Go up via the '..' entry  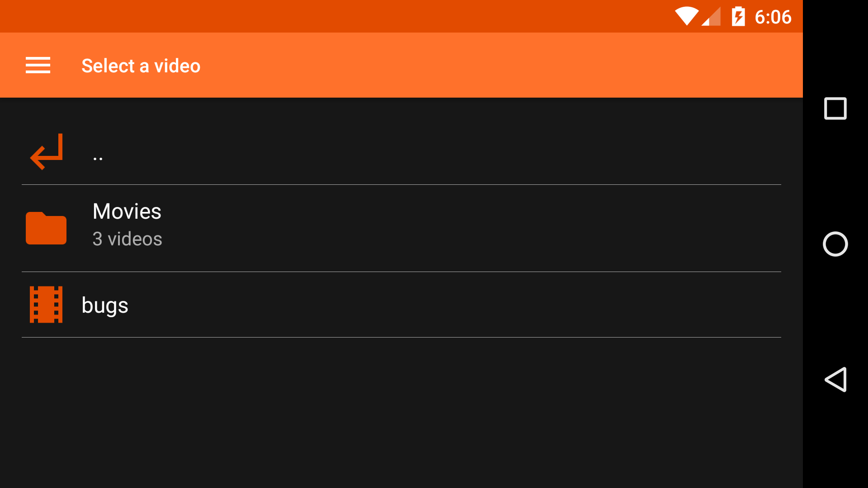click(x=401, y=152)
